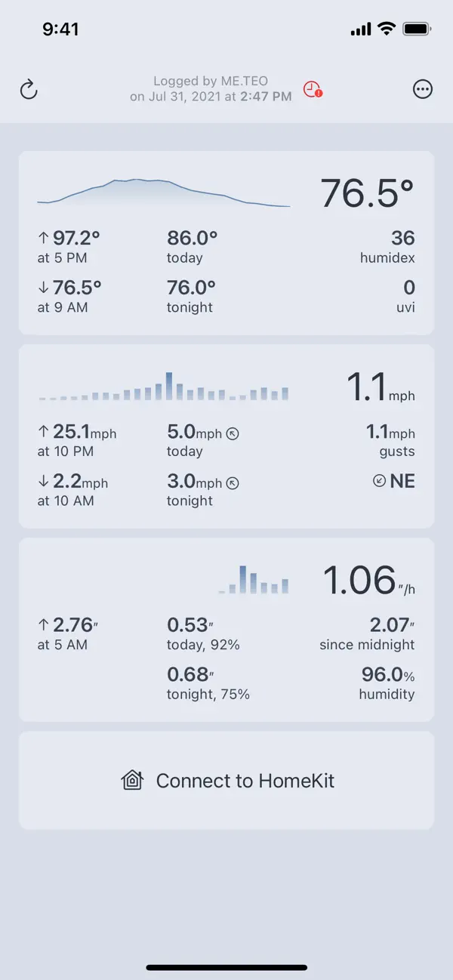Open the temperature line chart
This screenshot has height=980, width=453.
[164, 193]
